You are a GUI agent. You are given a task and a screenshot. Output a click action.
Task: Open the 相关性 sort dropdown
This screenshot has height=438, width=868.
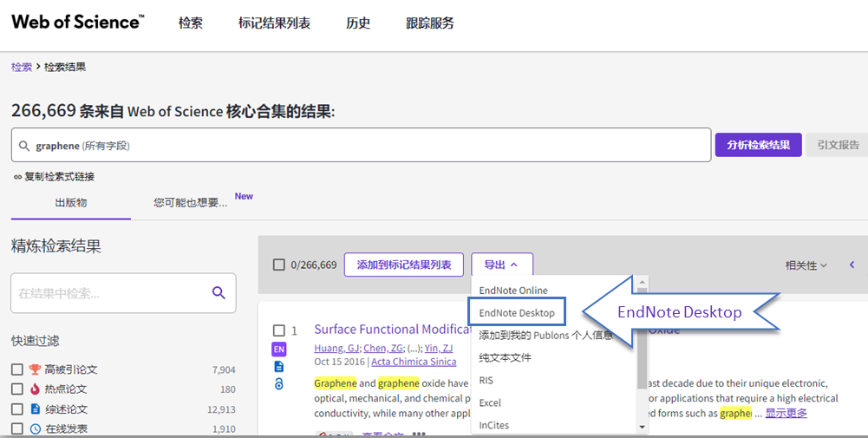coord(806,265)
